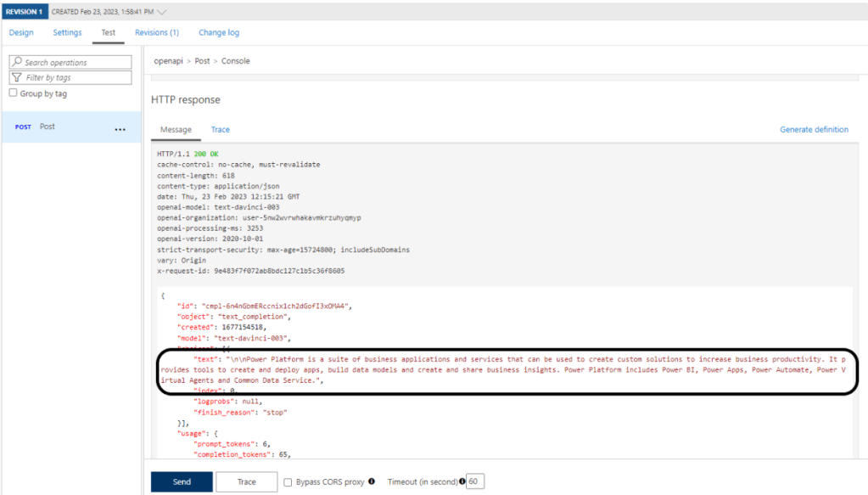
Task: Switch to the Design tab
Action: pyautogui.click(x=21, y=32)
